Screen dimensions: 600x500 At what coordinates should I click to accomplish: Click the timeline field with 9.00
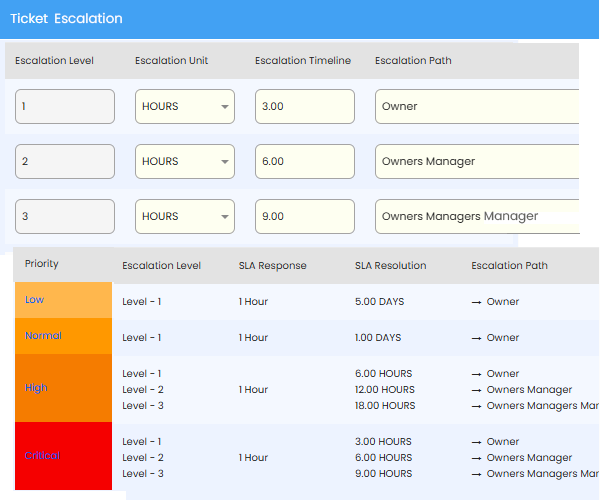click(305, 217)
